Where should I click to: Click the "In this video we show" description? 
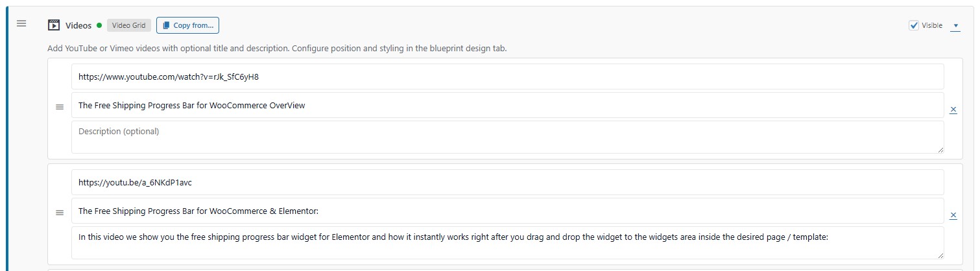click(507, 242)
